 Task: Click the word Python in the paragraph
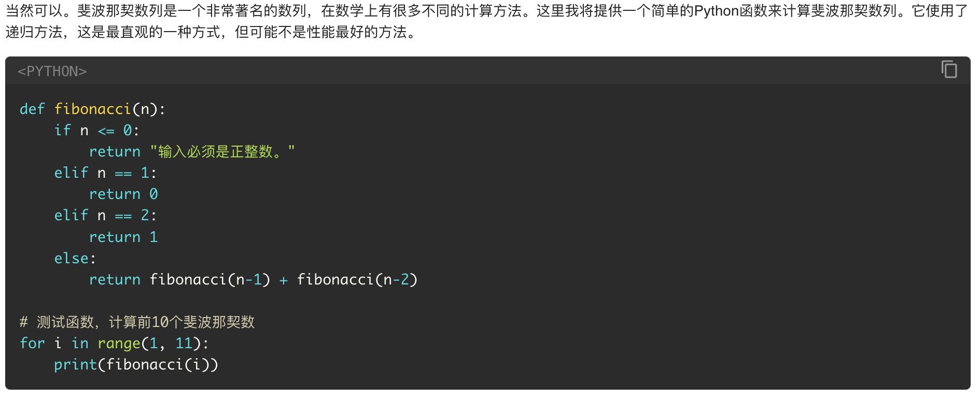point(716,11)
